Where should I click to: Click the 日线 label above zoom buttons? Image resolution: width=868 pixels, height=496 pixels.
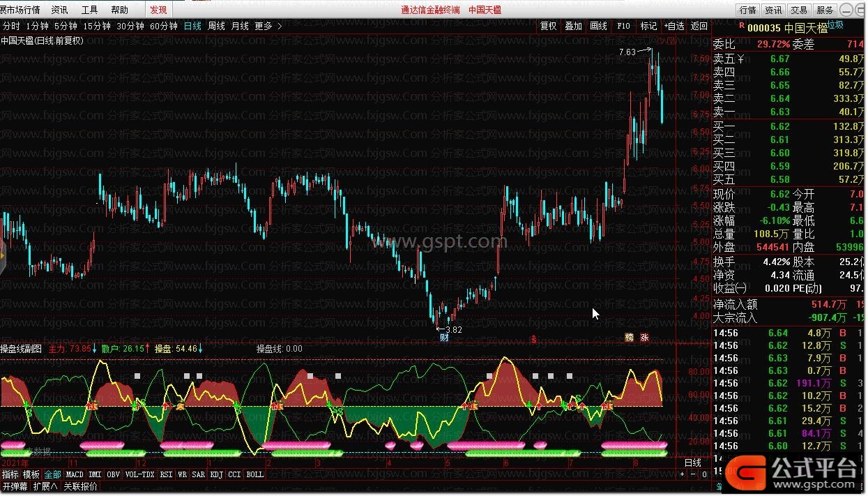[x=693, y=463]
